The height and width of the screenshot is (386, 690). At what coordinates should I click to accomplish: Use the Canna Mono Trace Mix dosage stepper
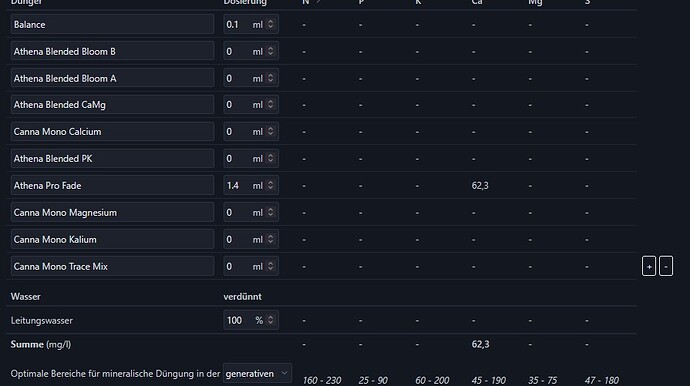(x=271, y=266)
